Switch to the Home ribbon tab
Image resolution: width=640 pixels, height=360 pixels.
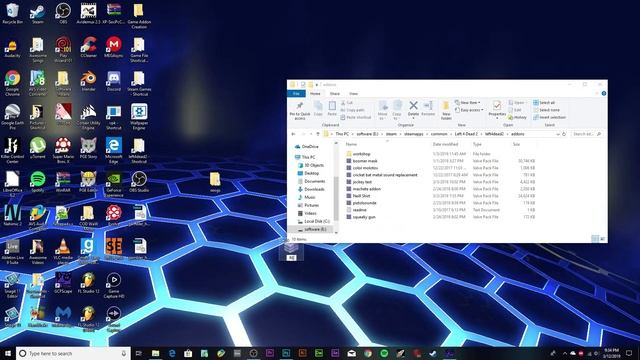point(315,93)
